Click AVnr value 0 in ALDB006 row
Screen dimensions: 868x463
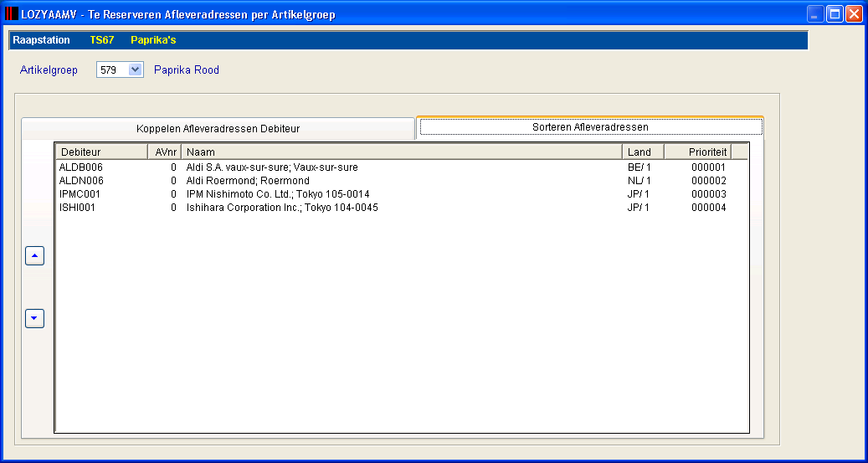(x=174, y=167)
